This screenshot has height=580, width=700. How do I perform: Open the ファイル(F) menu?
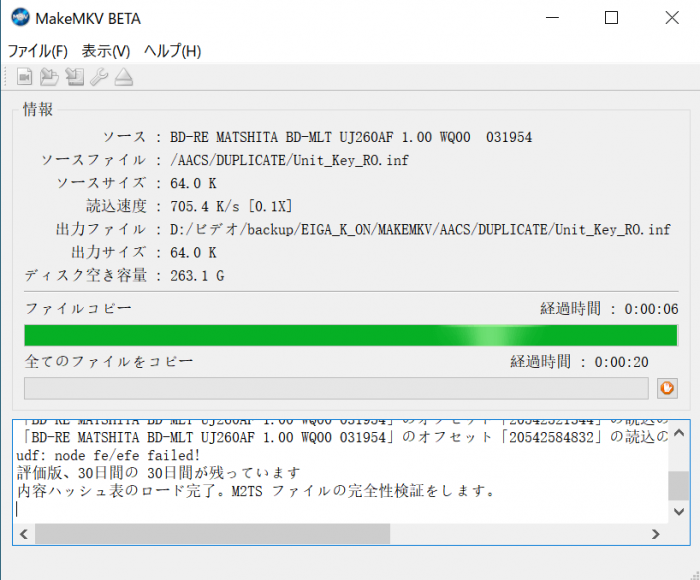click(x=38, y=51)
